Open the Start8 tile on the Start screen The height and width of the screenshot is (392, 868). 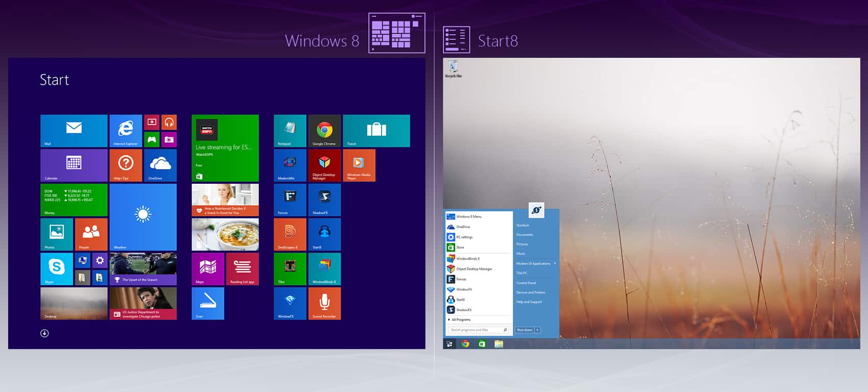(324, 234)
